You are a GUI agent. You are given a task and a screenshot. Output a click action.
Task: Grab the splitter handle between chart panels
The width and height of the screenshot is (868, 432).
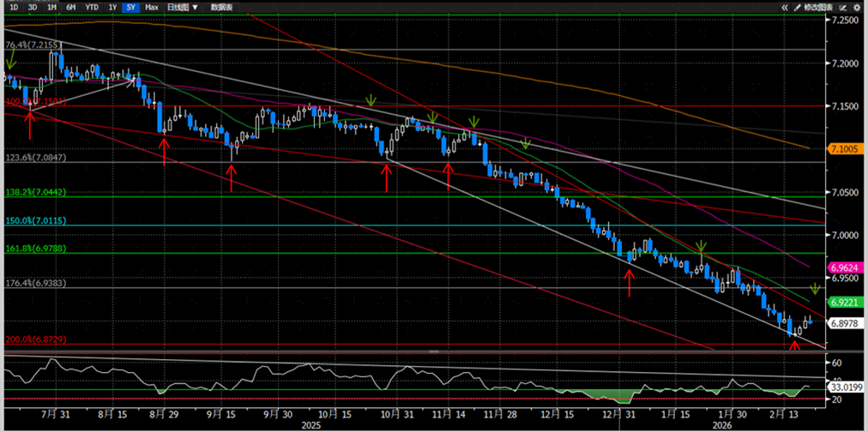(434, 351)
